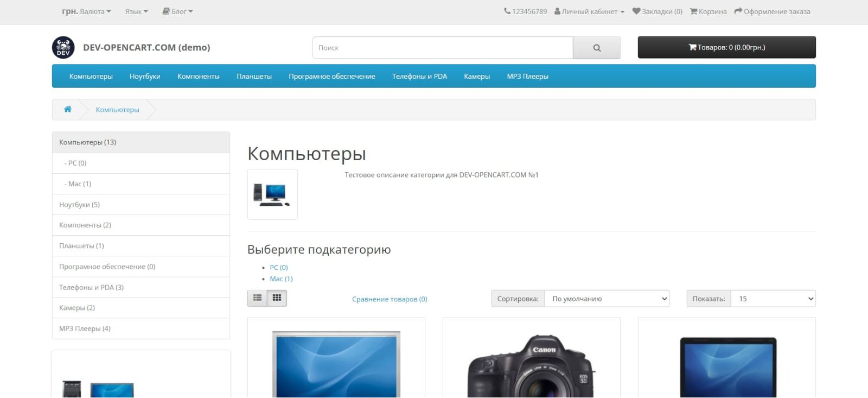Open Закладки (0) wishlist link
Viewport: 868px width, 398px height.
658,11
